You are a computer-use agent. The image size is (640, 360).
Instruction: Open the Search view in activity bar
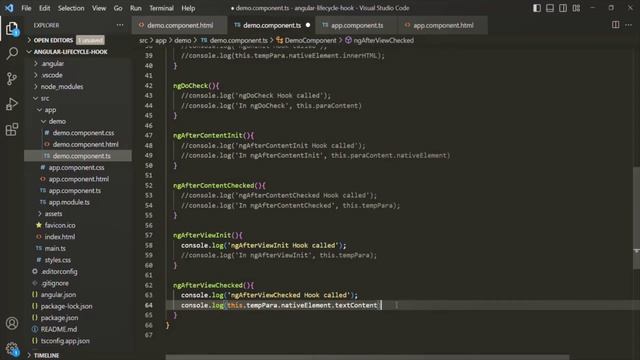point(12,53)
